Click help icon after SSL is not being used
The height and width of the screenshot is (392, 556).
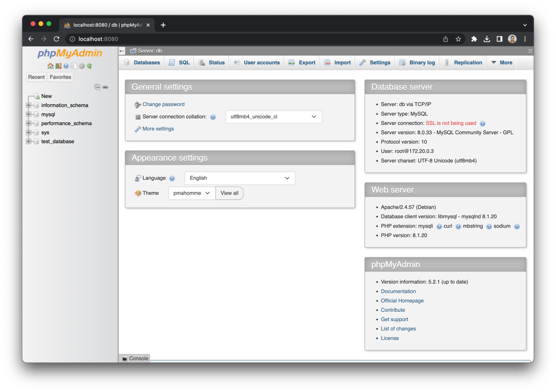click(483, 124)
